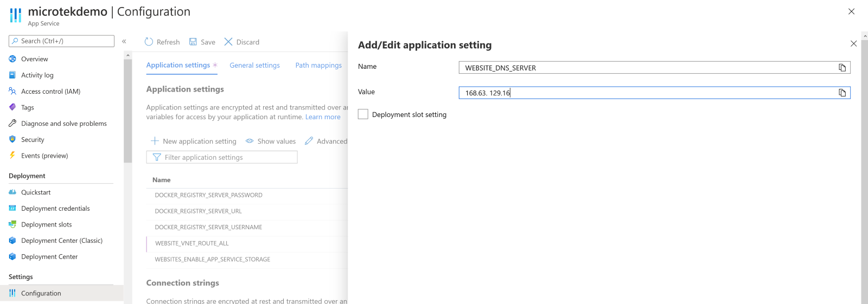Close the Add/Edit application setting panel
868x304 pixels.
tap(853, 43)
